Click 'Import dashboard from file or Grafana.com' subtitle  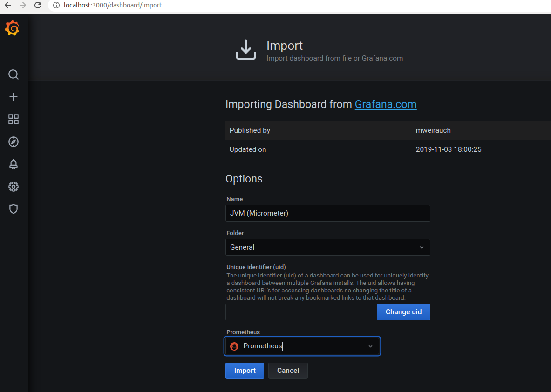[334, 58]
